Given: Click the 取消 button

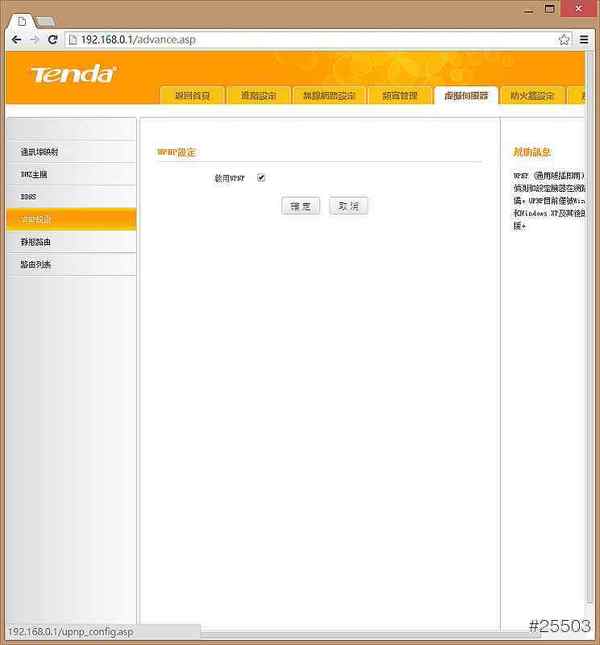Looking at the screenshot, I should pyautogui.click(x=348, y=206).
